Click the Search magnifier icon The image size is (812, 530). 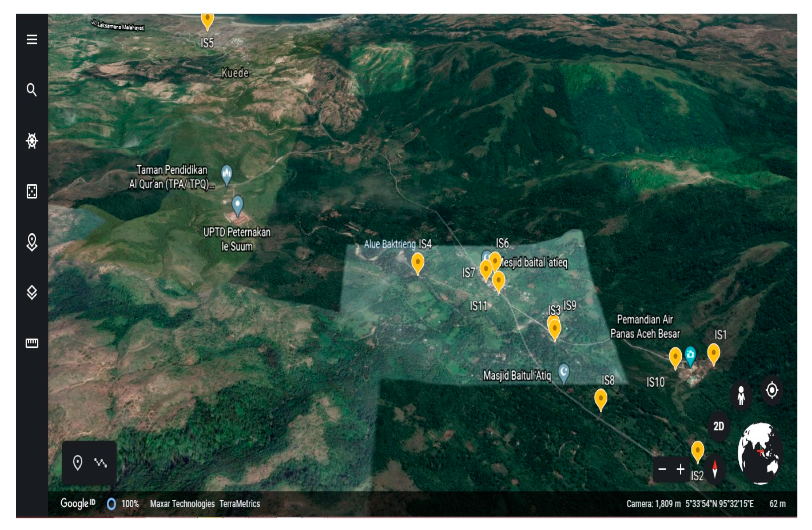(x=32, y=90)
